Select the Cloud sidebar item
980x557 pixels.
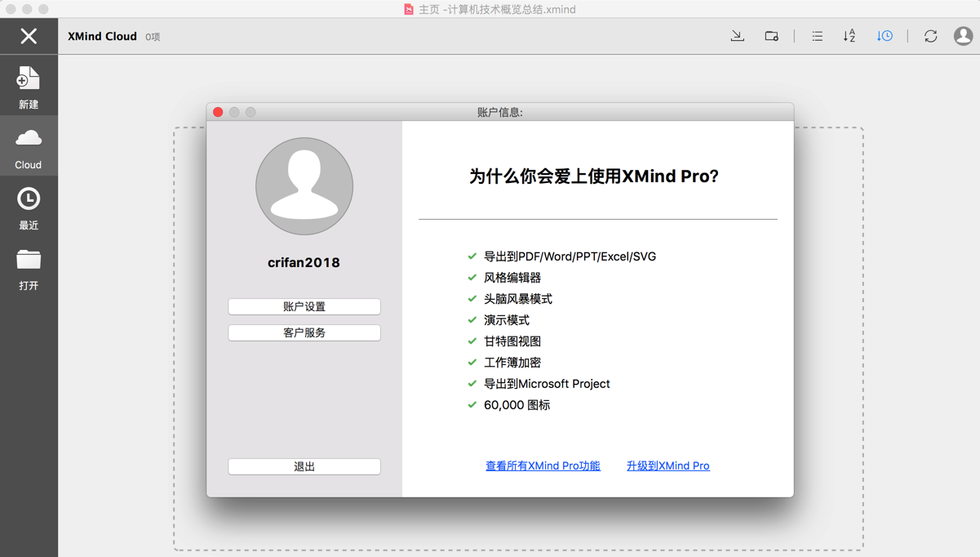[x=29, y=147]
